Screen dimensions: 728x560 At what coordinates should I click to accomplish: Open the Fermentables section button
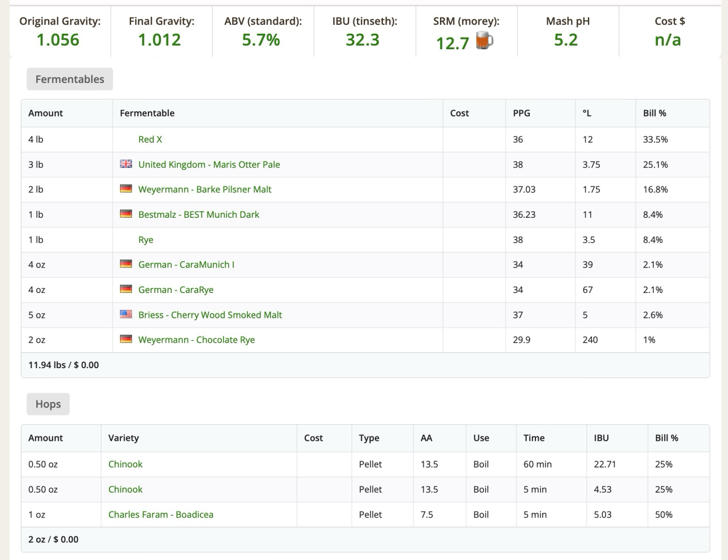(70, 79)
